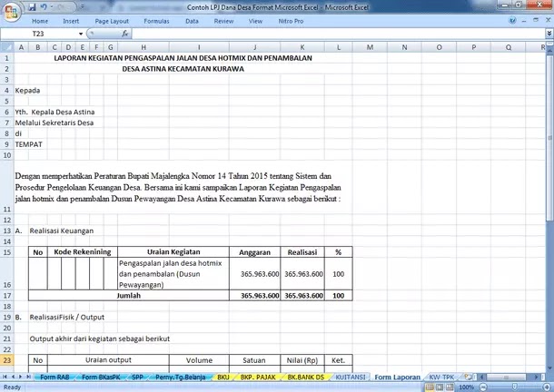
Task: Click the Save icon in Quick Access Toolbar
Action: pyautogui.click(x=32, y=7)
